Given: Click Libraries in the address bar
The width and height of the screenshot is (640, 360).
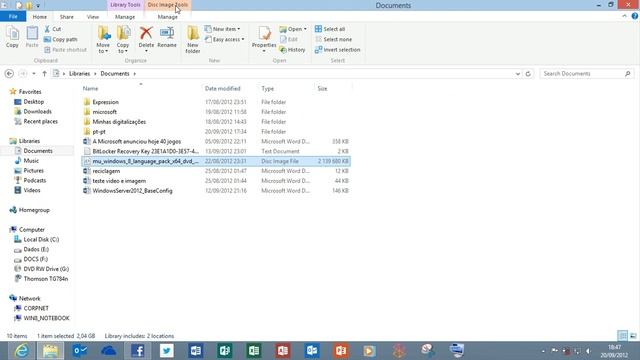Looking at the screenshot, I should coord(79,73).
